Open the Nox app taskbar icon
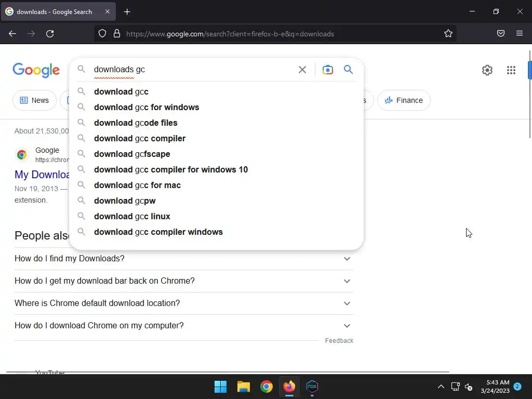Viewport: 532px width, 399px height. (x=312, y=387)
